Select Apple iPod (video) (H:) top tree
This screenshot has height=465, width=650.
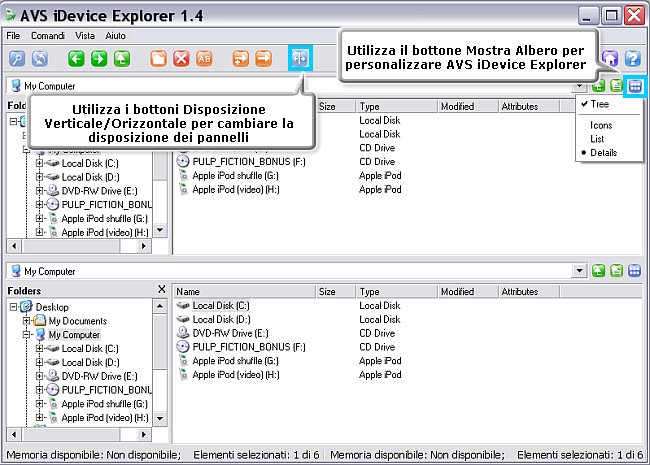(x=105, y=232)
